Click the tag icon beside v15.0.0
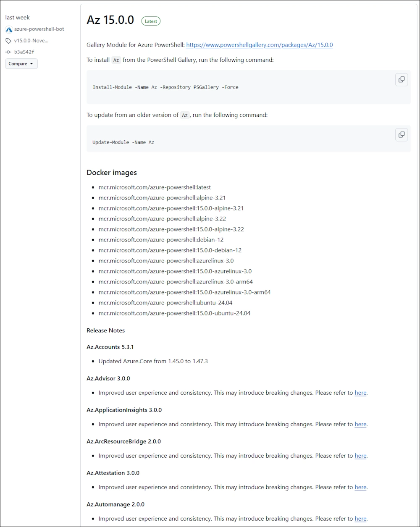The height and width of the screenshot is (527, 420). [x=8, y=41]
